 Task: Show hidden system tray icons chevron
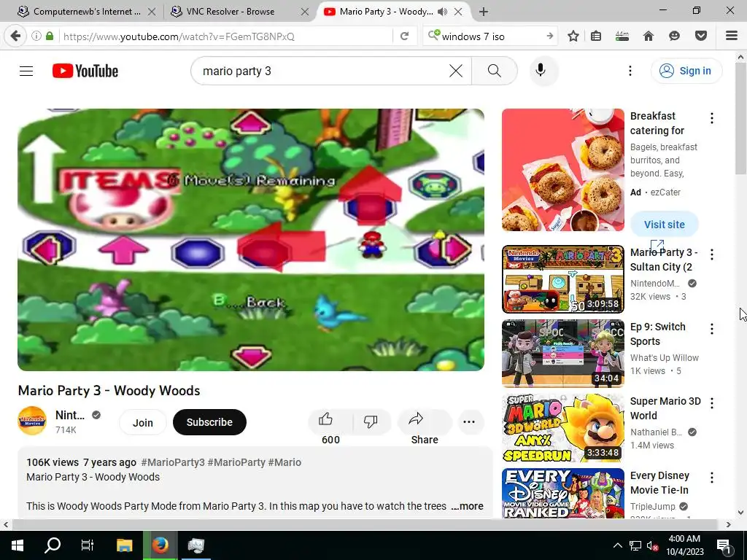click(617, 545)
